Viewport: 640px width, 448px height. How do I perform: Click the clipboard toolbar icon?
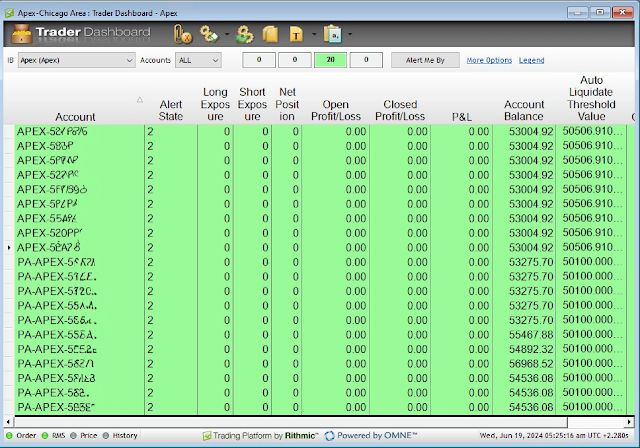tap(332, 34)
